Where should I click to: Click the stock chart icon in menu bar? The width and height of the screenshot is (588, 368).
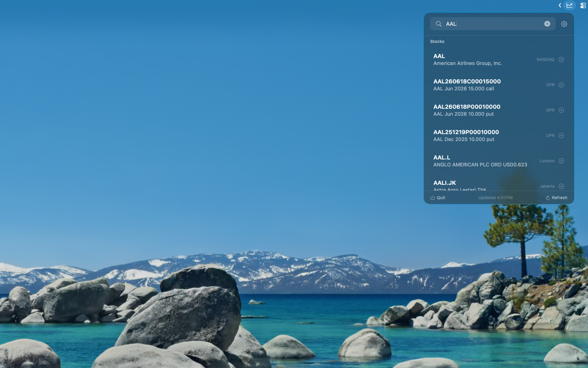[569, 5]
